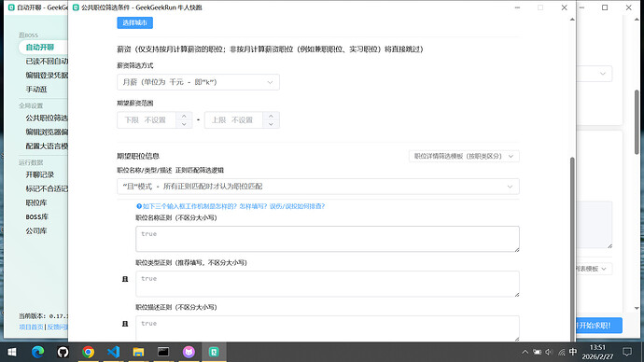Open BOSS库 in main window sidebar
644x362 pixels.
[37, 216]
